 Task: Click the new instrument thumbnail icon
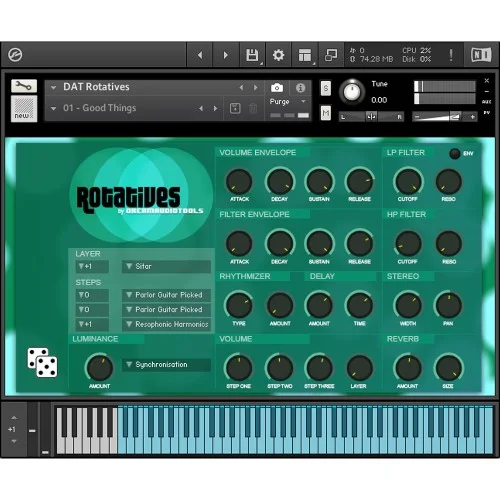coord(24,109)
